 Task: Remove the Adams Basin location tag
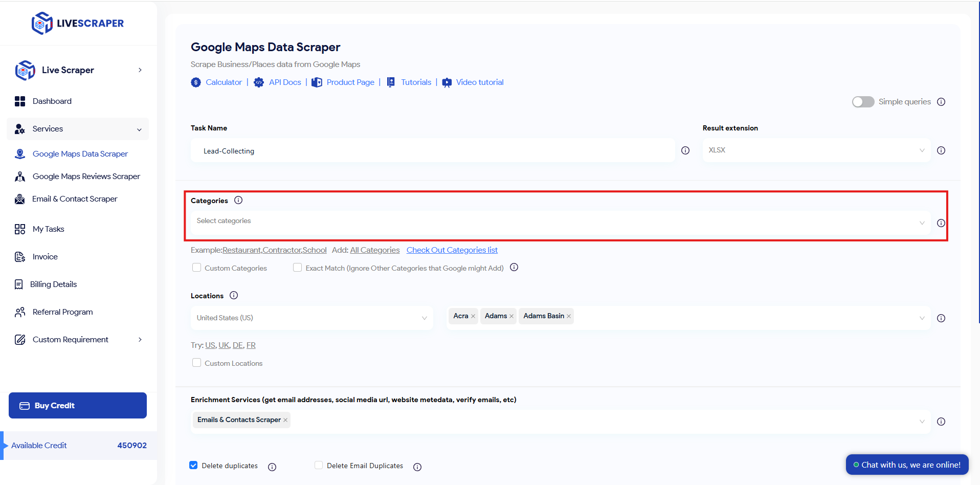click(x=569, y=316)
